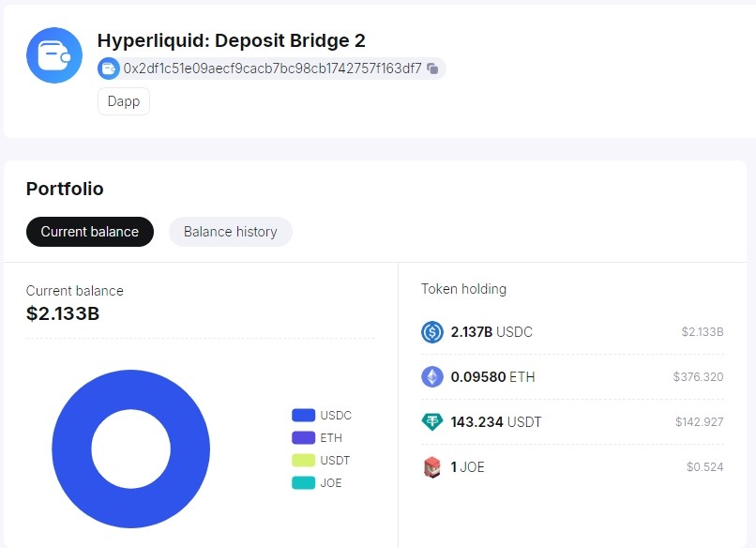This screenshot has height=548, width=756.
Task: Click the USDC legend label
Action: [336, 416]
